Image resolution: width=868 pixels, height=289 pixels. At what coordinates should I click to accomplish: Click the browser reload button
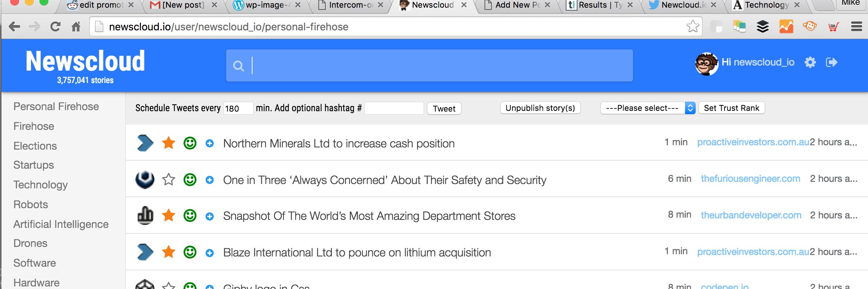coord(55,27)
